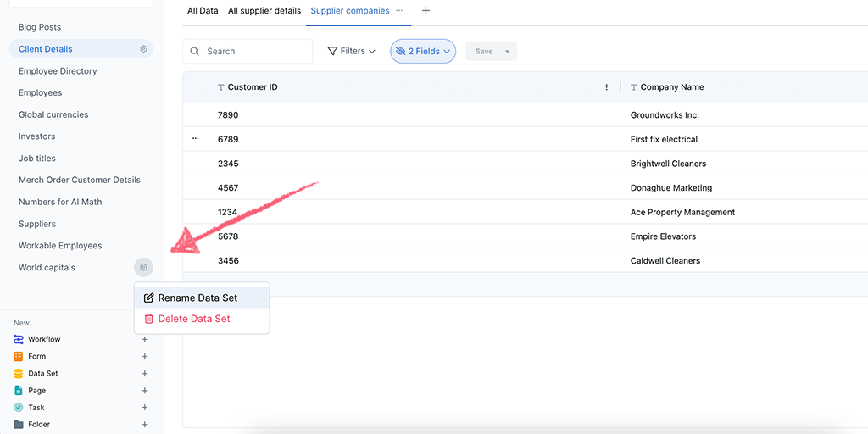The height and width of the screenshot is (434, 868).
Task: Click the plus icon next to Folder
Action: (145, 425)
